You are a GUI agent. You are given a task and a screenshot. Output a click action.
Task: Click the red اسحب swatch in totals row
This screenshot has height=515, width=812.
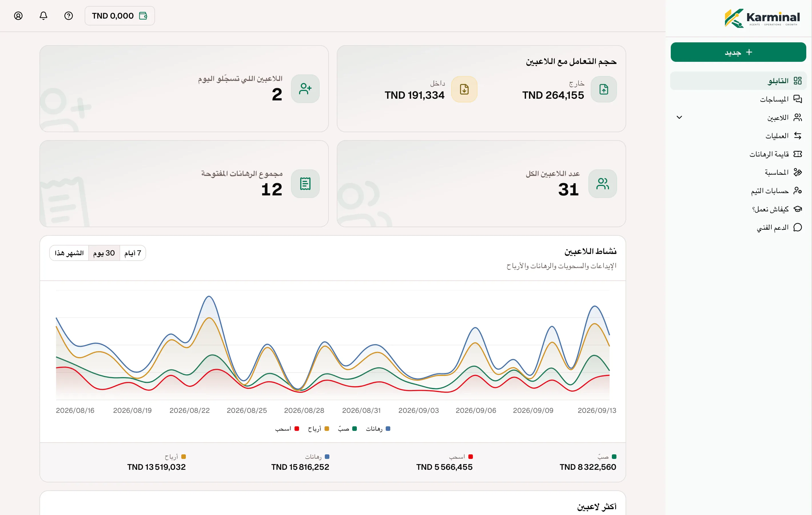470,457
